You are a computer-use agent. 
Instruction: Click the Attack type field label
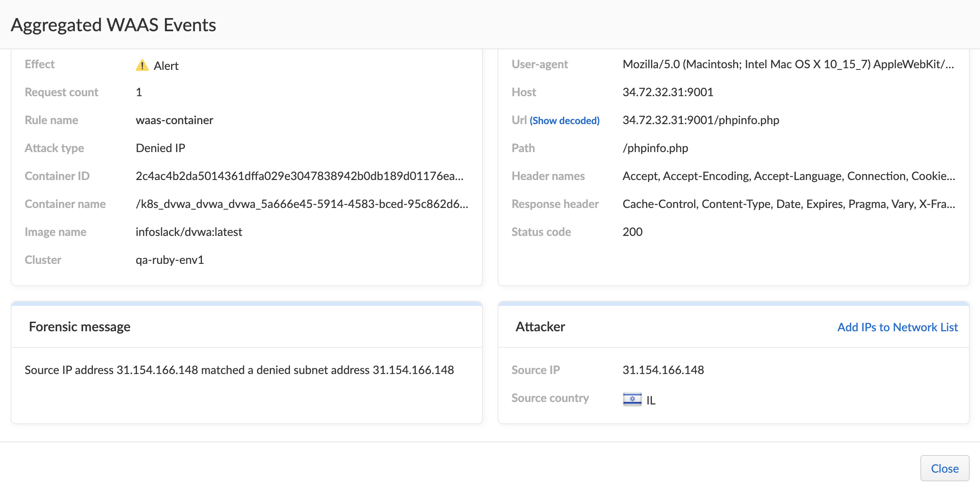click(54, 148)
